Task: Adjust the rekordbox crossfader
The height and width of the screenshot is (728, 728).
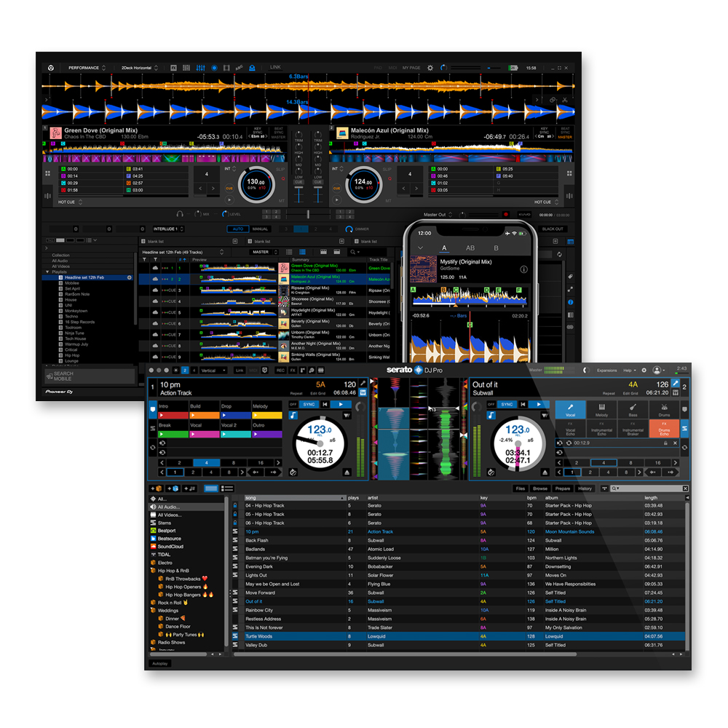Action: 307,214
